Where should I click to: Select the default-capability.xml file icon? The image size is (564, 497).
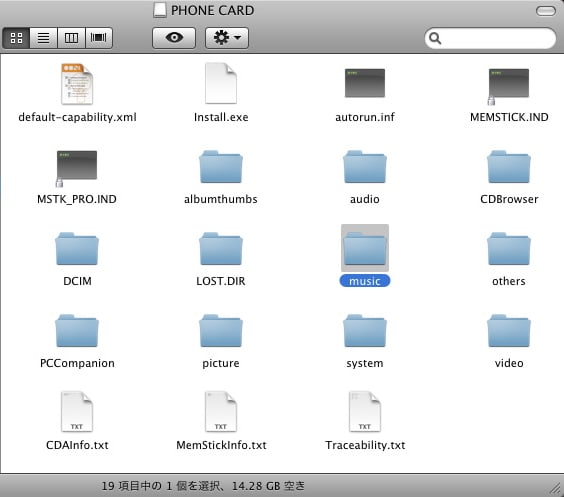point(77,84)
